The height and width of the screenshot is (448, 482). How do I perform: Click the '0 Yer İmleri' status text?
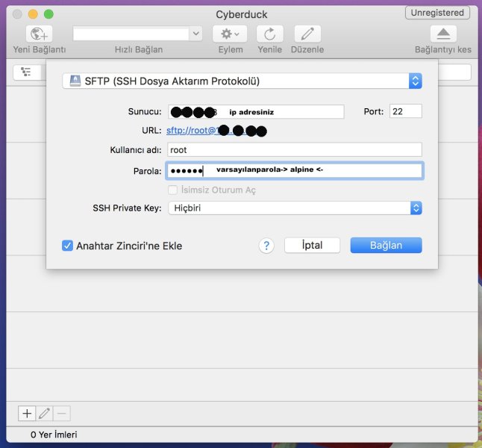click(x=54, y=435)
